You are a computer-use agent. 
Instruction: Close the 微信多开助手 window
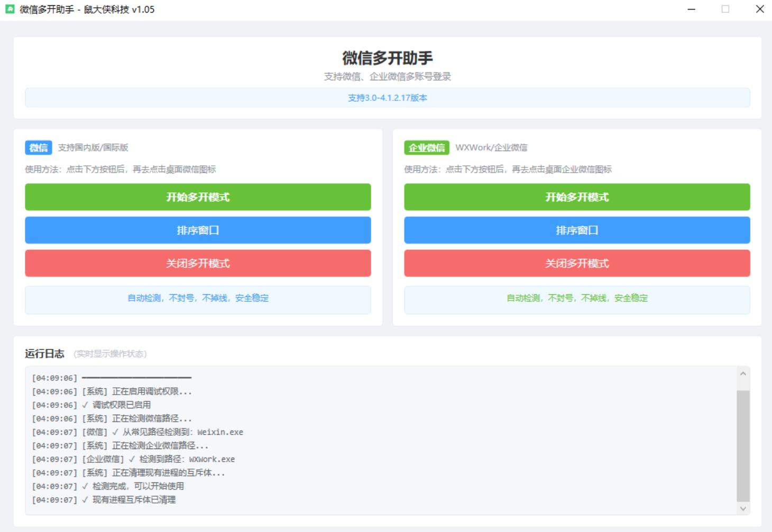coord(760,9)
